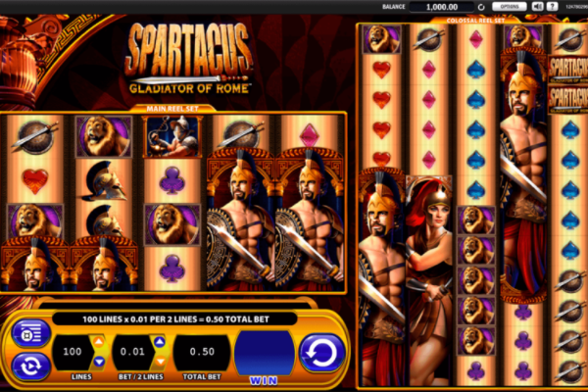Click the gladiator arena symbol on reel three
The height and width of the screenshot is (392, 588).
tap(172, 136)
